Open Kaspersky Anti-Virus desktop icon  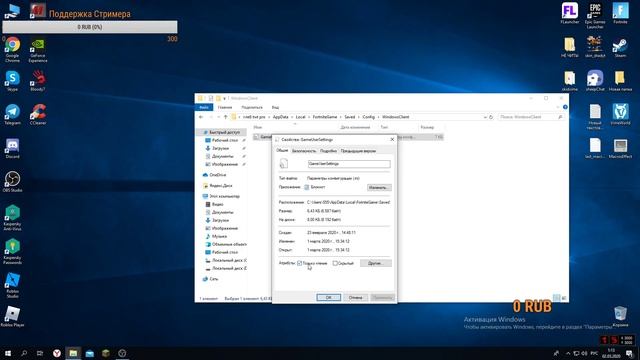[12, 218]
